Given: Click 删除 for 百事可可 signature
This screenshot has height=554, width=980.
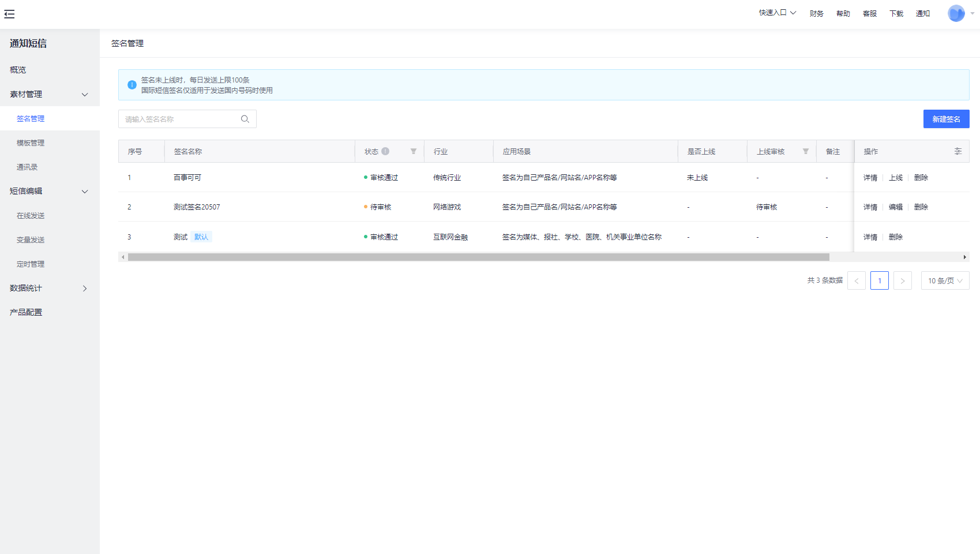Looking at the screenshot, I should tap(921, 178).
